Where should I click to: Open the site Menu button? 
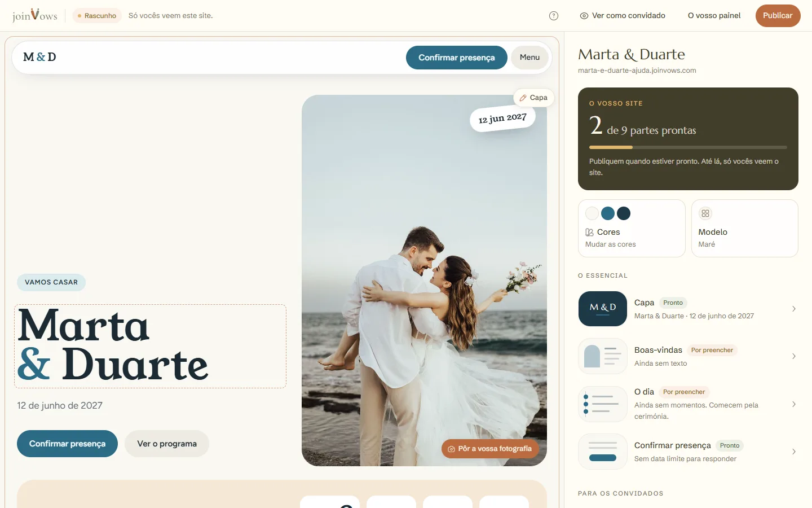[x=529, y=58]
